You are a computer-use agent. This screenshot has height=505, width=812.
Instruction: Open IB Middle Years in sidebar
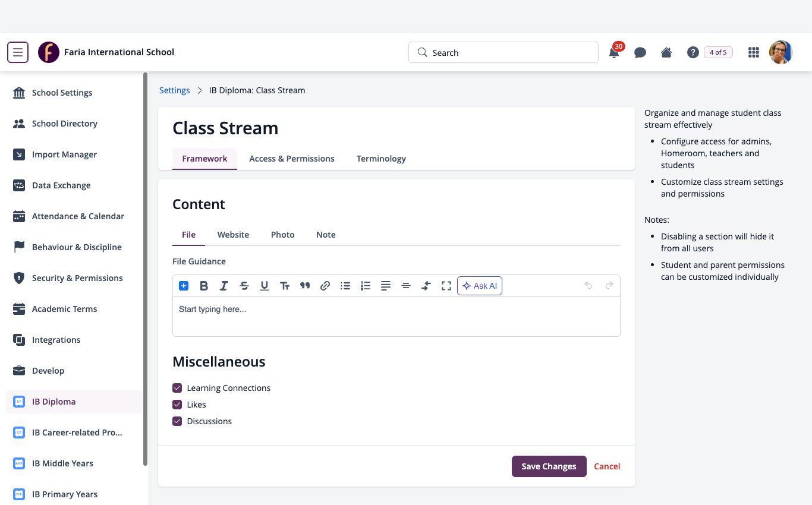point(74,463)
